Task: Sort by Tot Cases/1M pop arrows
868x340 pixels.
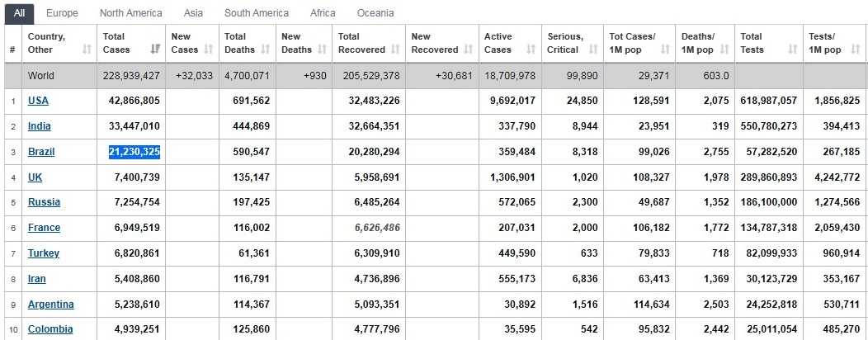Action: pos(665,50)
